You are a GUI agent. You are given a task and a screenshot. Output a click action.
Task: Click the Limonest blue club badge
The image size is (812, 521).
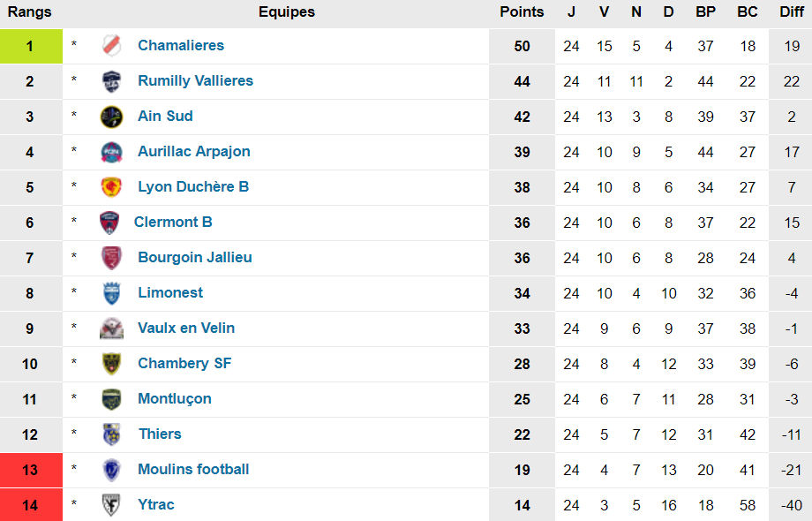pos(111,293)
